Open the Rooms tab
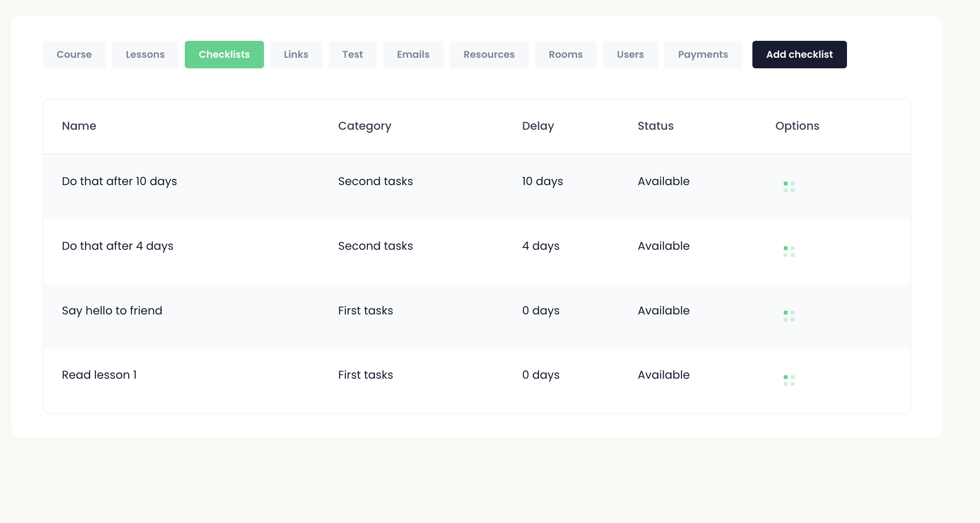 pos(565,55)
